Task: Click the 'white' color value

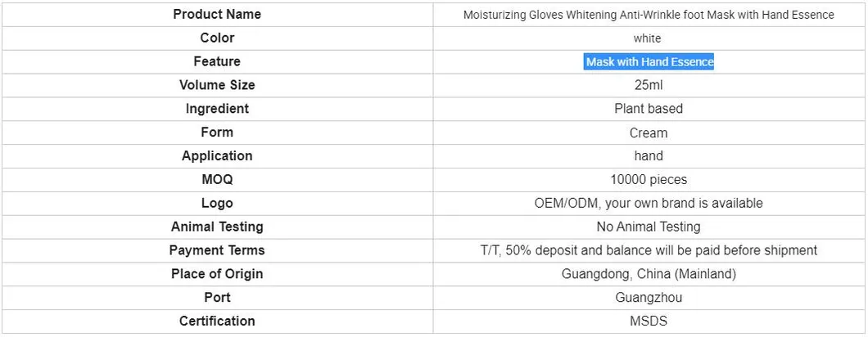Action: pos(647,38)
